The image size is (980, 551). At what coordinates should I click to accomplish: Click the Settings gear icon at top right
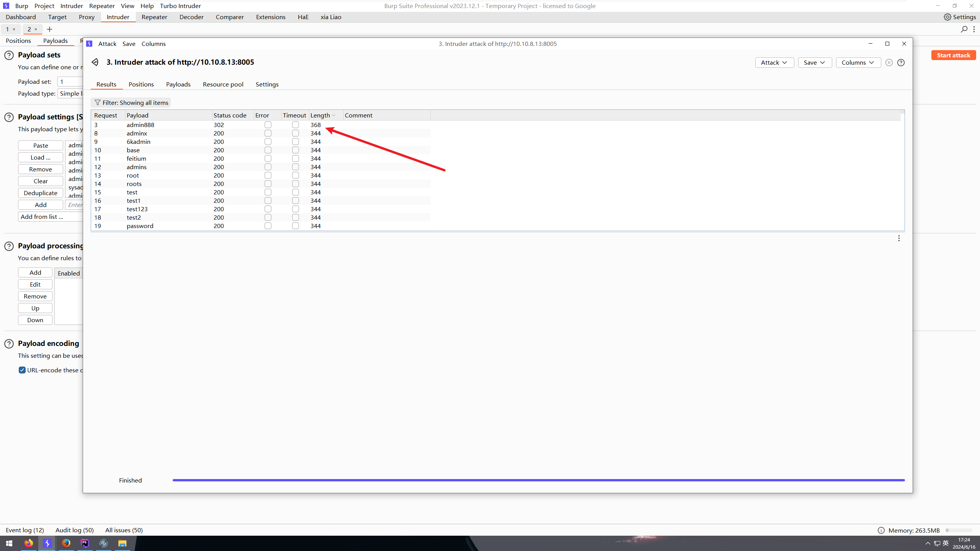(x=947, y=17)
